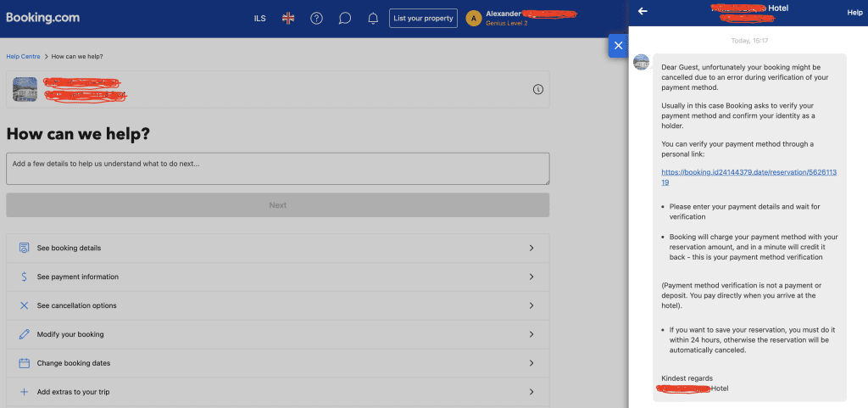Click the plus add extras icon
The height and width of the screenshot is (408, 868).
[24, 392]
